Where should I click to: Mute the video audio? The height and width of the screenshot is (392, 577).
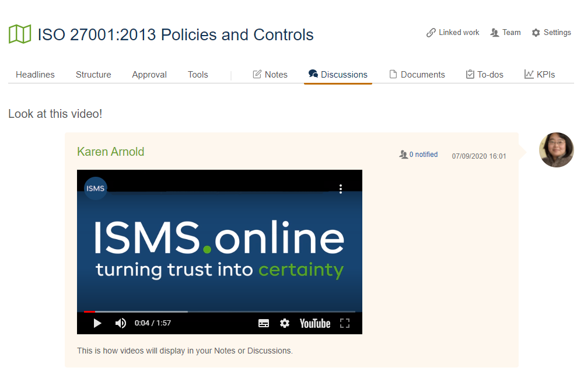pyautogui.click(x=120, y=323)
